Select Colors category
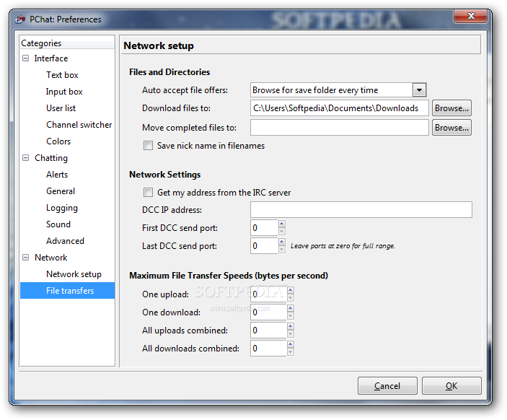The height and width of the screenshot is (420, 507). coord(58,141)
